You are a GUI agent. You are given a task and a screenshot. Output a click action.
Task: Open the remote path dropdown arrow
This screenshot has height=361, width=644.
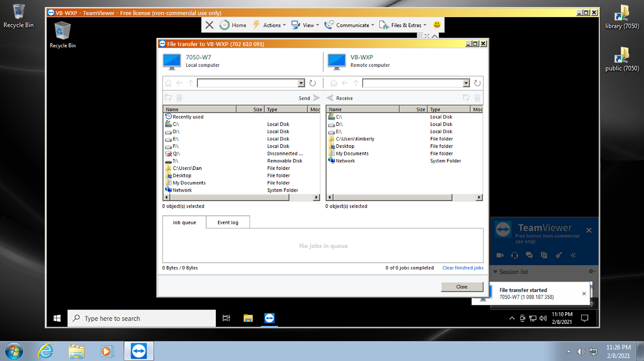[x=466, y=83]
